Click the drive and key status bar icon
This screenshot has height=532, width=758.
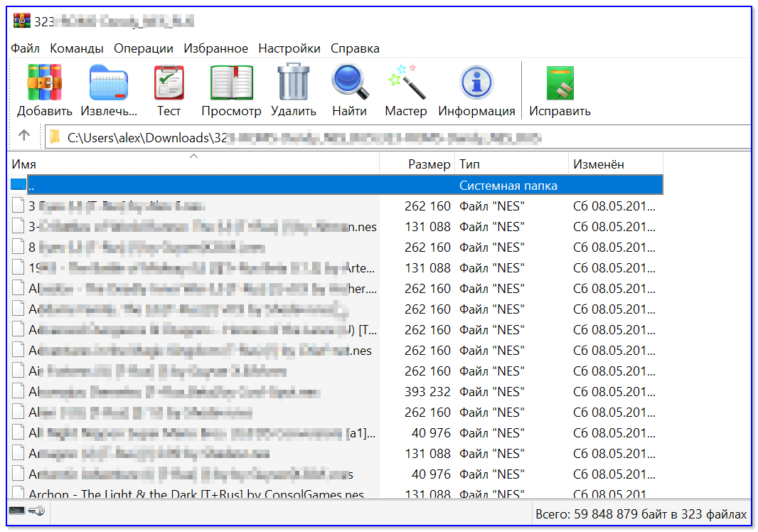pos(26,511)
